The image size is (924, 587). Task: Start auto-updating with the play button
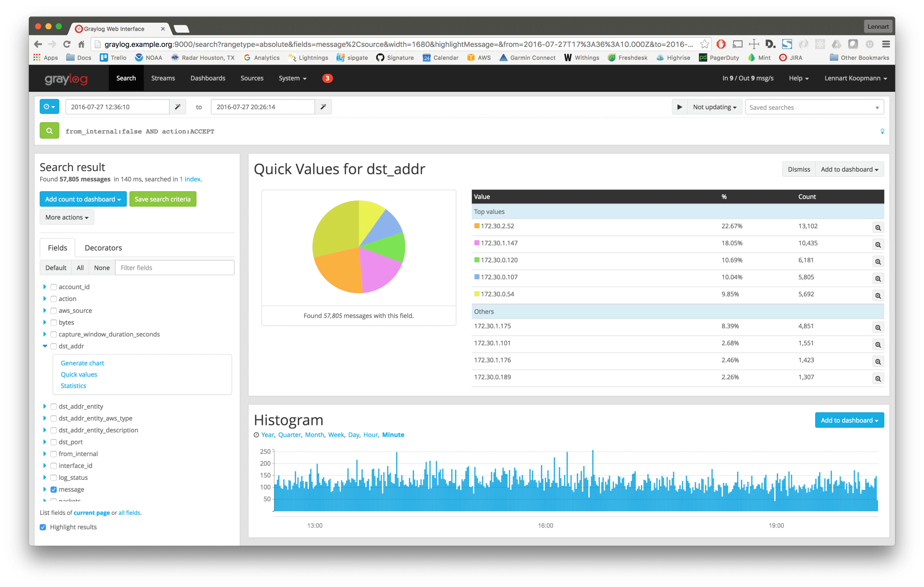tap(680, 107)
